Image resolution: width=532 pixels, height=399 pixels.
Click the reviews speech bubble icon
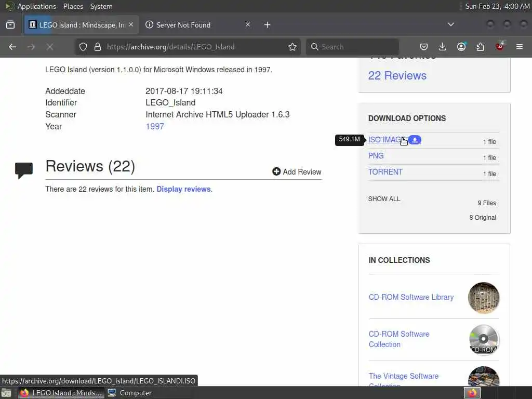pos(24,170)
